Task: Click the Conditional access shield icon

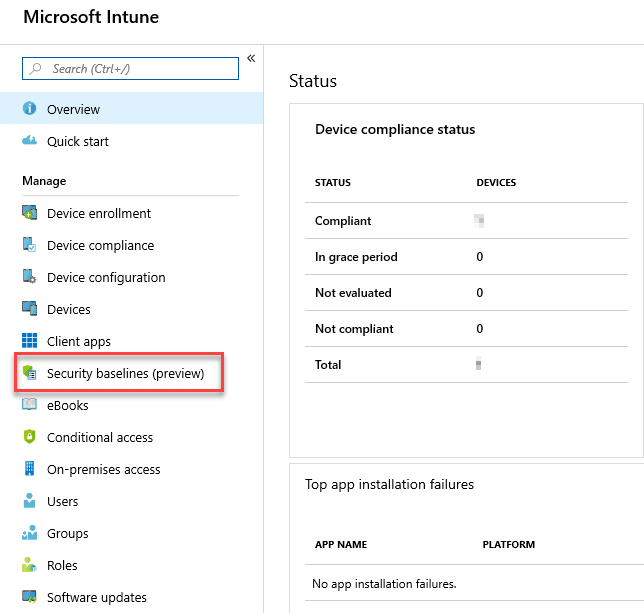Action: (29, 436)
